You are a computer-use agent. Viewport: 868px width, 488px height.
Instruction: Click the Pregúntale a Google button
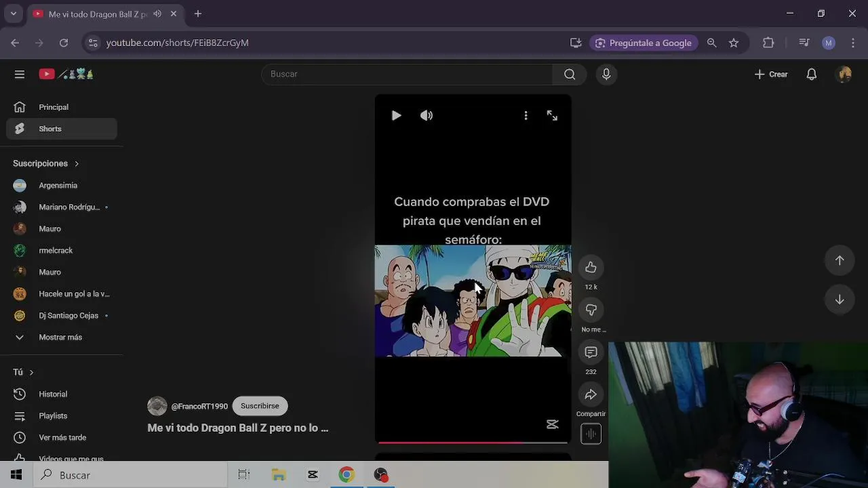coord(644,43)
